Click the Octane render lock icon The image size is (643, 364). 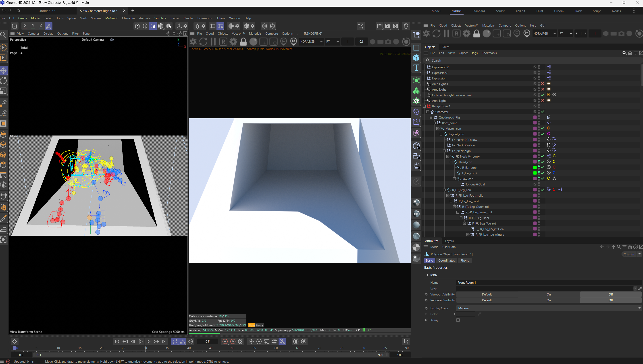tap(243, 42)
